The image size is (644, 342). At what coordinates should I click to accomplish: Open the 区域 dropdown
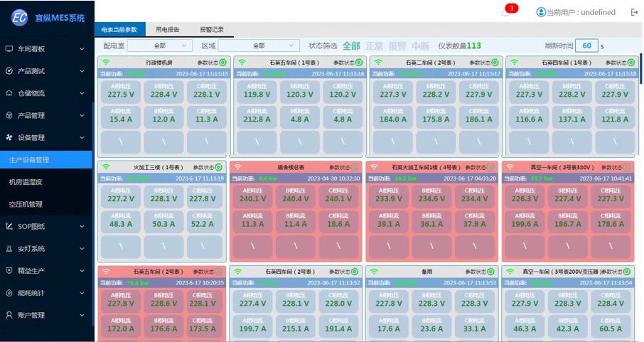259,46
